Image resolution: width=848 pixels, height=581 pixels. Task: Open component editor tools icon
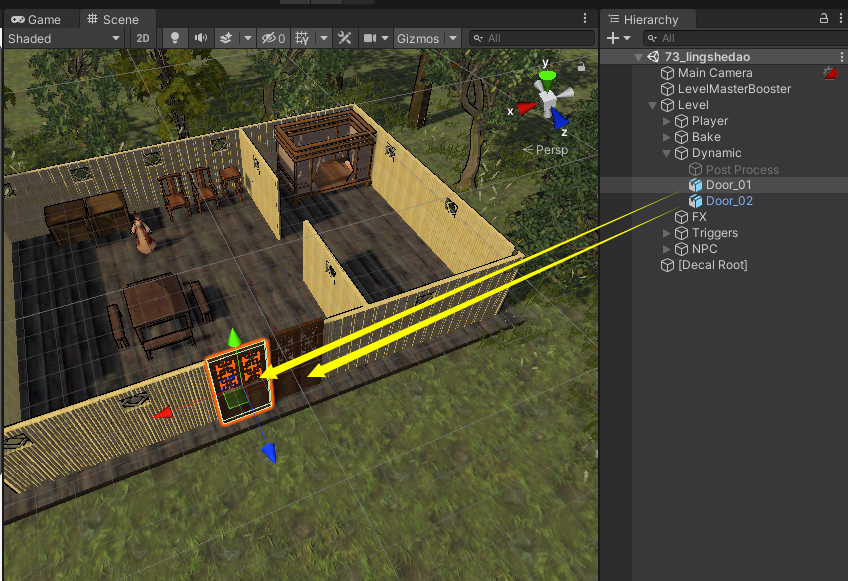344,38
